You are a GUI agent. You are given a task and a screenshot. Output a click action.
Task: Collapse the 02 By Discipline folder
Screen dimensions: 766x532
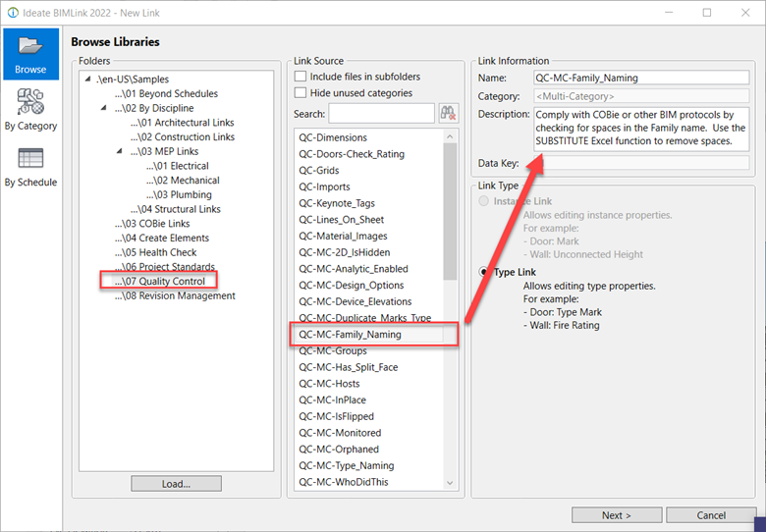click(x=103, y=108)
